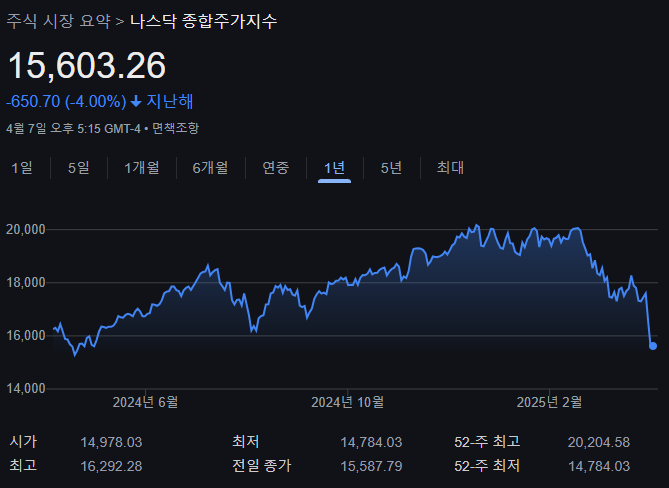
Task: Click the timestamp 4월 7일 오후 5:15 GMT-4
Action: pos(73,128)
